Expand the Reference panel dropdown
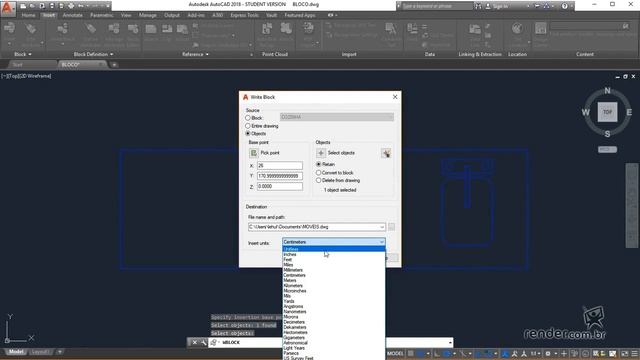 195,54
